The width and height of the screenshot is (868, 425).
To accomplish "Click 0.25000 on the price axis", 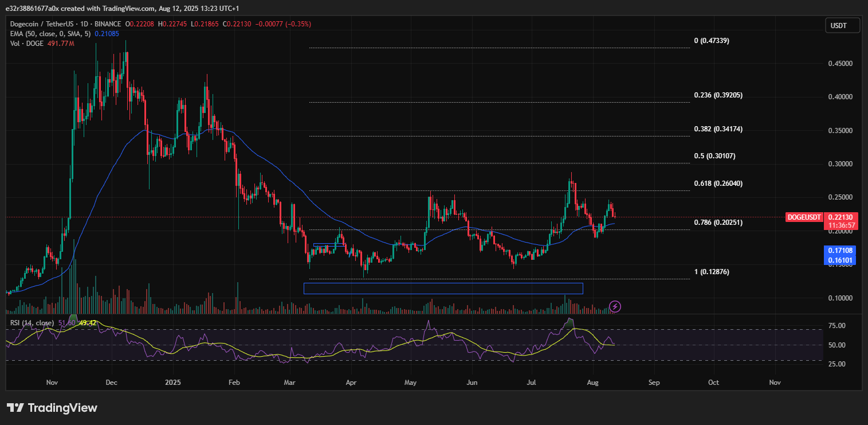I will tap(841, 197).
